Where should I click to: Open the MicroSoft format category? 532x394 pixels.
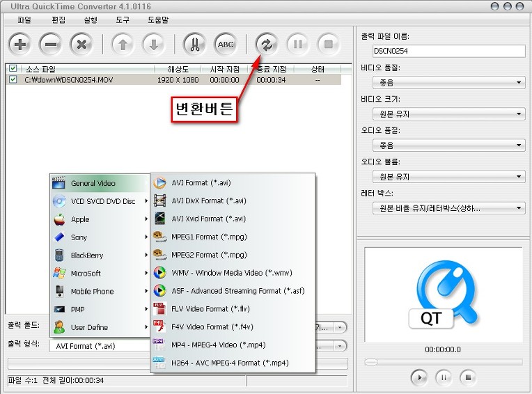click(x=100, y=273)
